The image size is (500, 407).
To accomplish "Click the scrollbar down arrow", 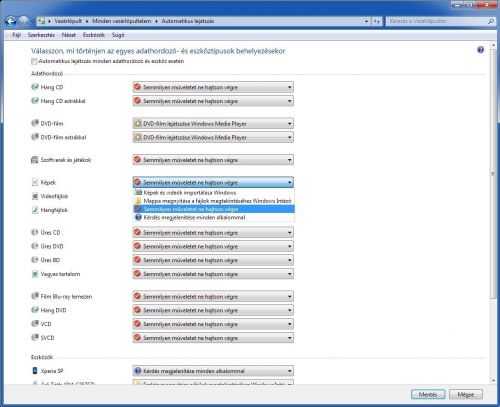I will pyautogui.click(x=493, y=380).
